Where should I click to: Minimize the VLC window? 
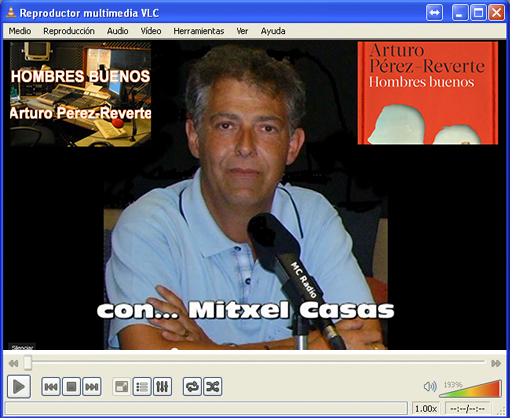pos(460,13)
